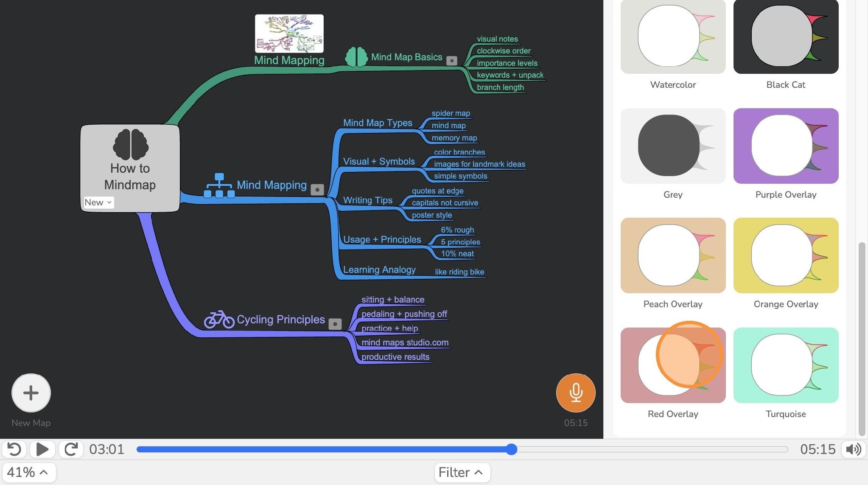This screenshot has height=485, width=868.
Task: Start recording with the orange microphone
Action: (x=576, y=393)
